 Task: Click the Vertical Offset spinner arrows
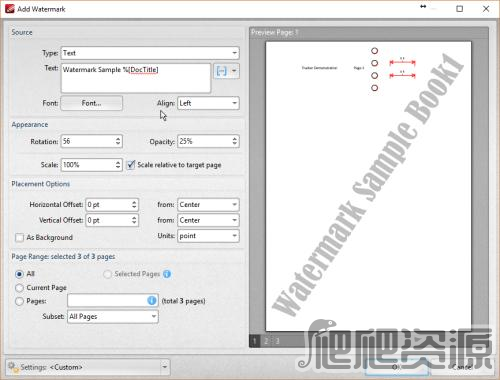[134, 220]
